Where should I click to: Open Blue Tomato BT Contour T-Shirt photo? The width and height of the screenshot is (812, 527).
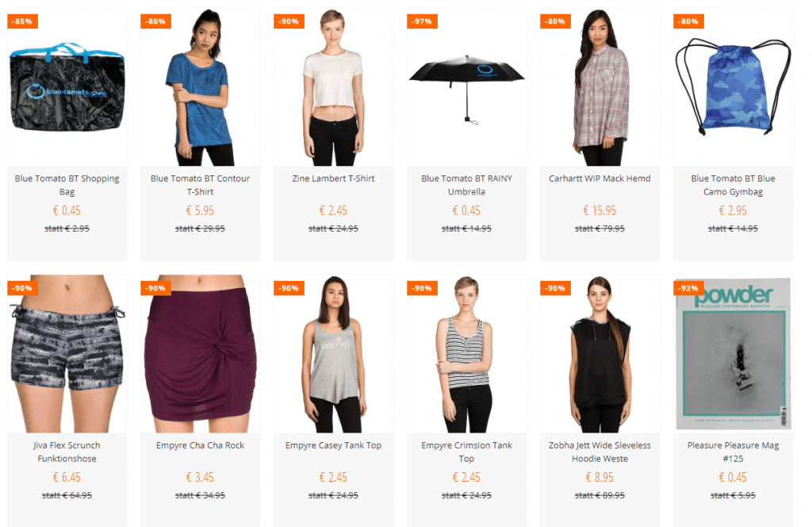click(x=200, y=87)
